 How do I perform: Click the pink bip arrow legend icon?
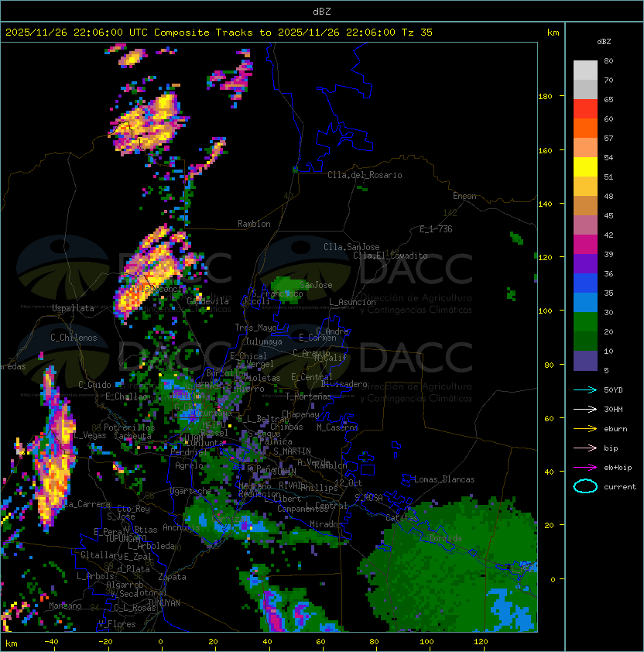coord(585,448)
